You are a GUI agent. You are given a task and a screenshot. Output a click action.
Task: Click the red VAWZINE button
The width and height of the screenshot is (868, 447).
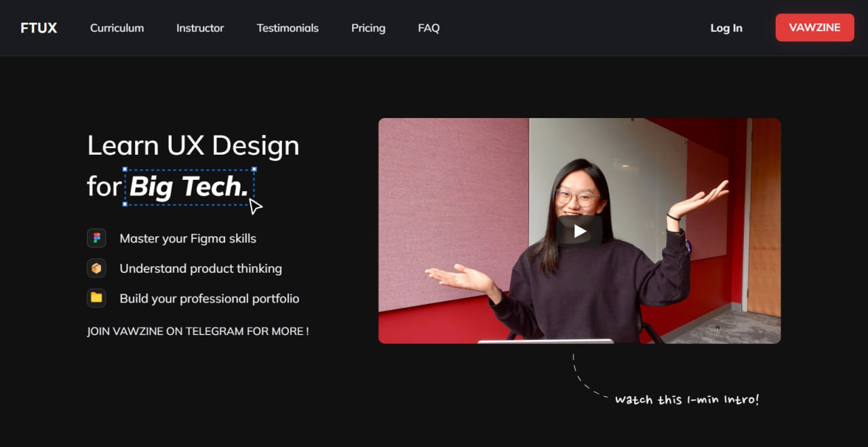coord(814,28)
